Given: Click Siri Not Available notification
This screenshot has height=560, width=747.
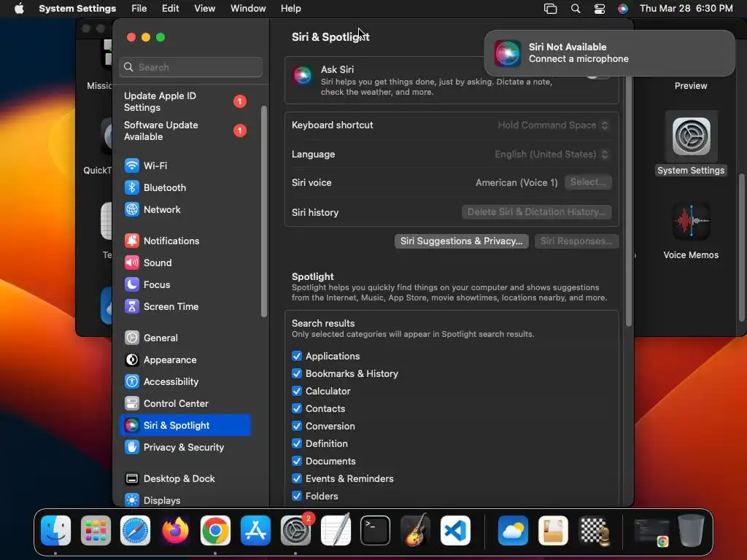Looking at the screenshot, I should pyautogui.click(x=609, y=52).
